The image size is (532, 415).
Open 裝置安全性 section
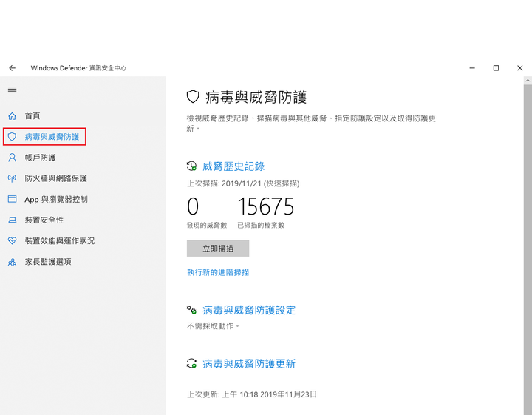click(x=44, y=220)
